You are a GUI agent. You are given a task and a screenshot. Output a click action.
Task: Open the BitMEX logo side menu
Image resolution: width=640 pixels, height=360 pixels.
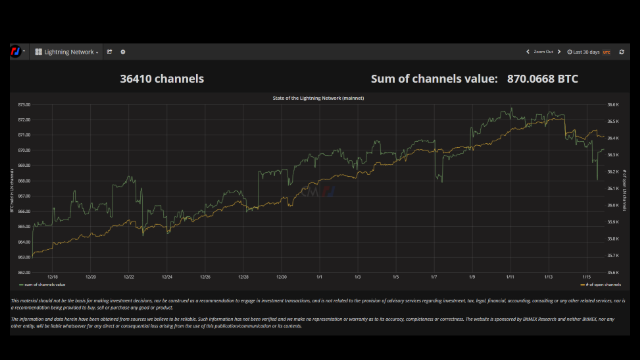16,52
